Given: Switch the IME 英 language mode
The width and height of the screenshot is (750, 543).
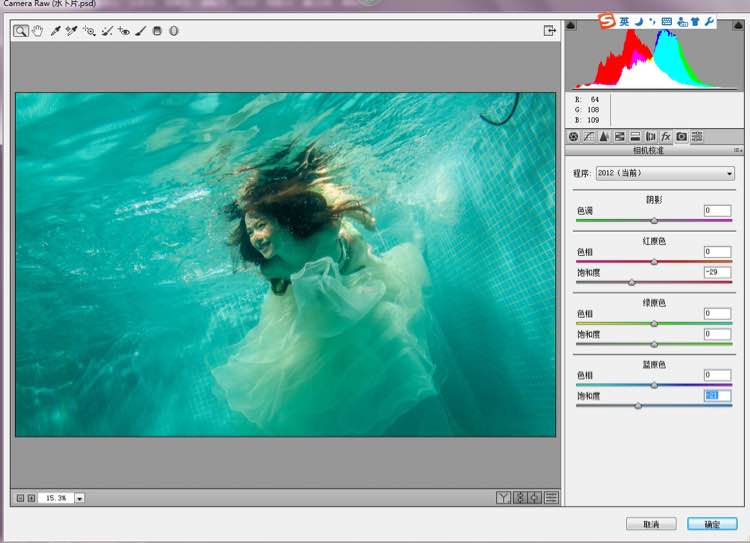Looking at the screenshot, I should [624, 22].
